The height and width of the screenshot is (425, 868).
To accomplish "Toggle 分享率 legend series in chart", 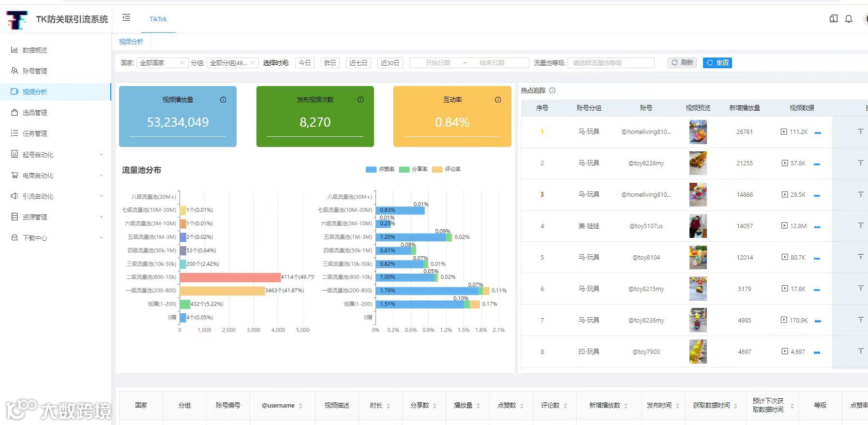I will point(413,169).
